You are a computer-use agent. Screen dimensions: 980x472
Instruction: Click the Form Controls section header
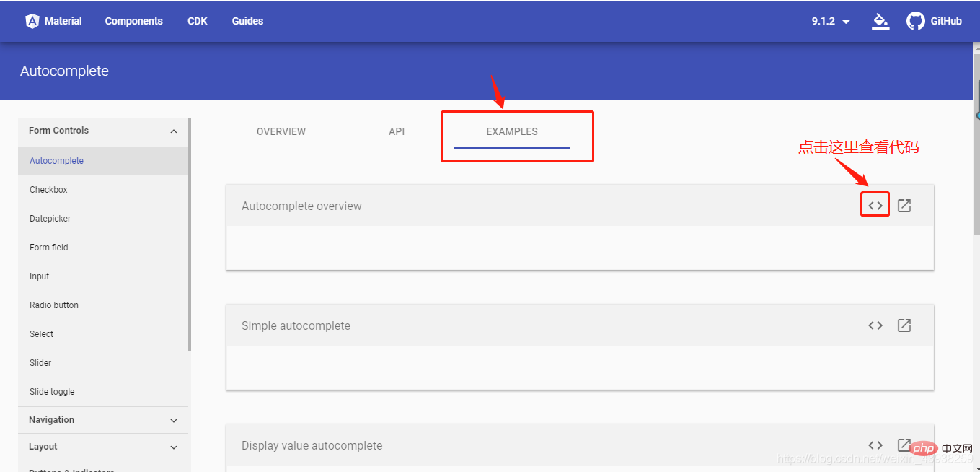pos(103,131)
